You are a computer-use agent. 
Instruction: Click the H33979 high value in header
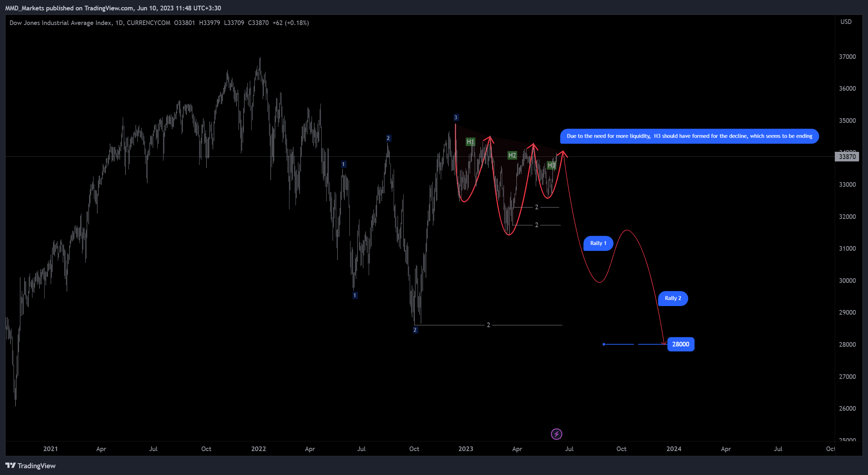[x=210, y=23]
